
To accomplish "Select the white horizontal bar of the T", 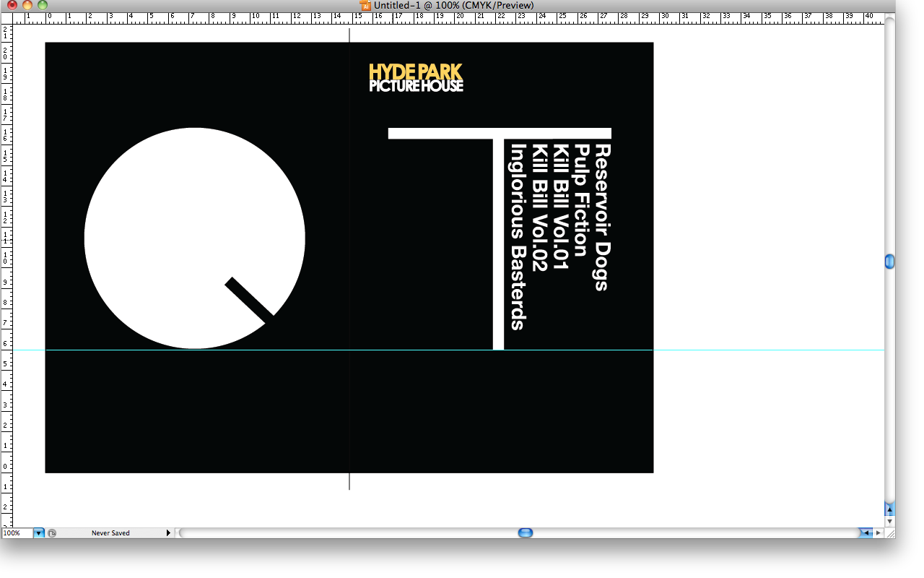I will point(500,133).
